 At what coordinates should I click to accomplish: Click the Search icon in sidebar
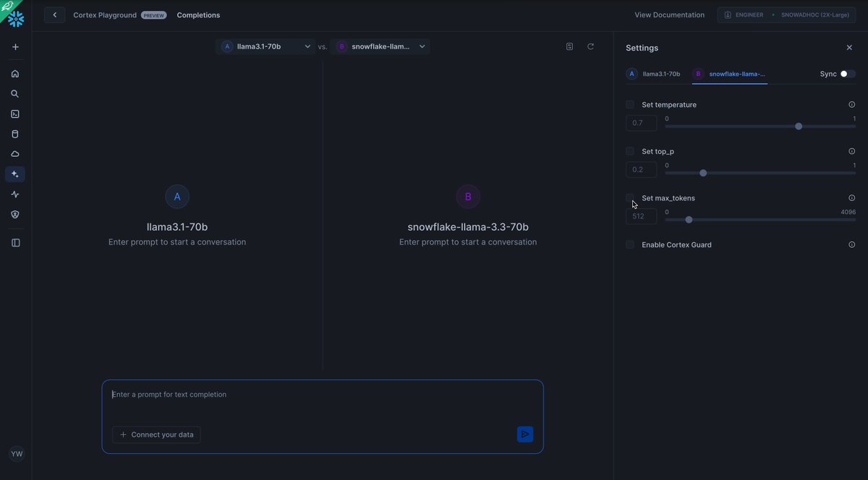(15, 94)
